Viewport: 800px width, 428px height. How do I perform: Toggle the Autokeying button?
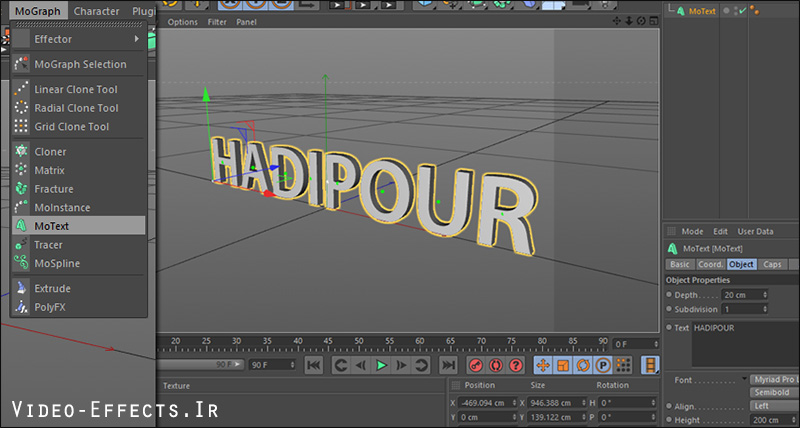point(496,365)
